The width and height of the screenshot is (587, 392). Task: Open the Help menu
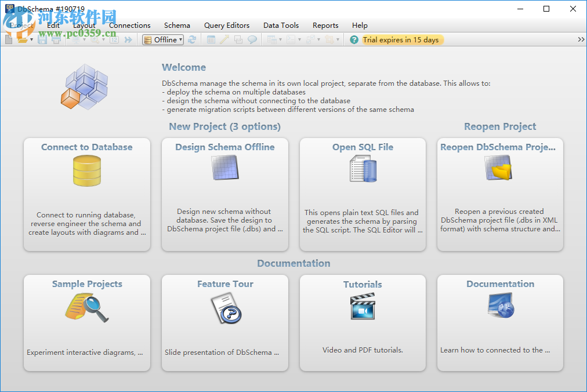tap(360, 25)
